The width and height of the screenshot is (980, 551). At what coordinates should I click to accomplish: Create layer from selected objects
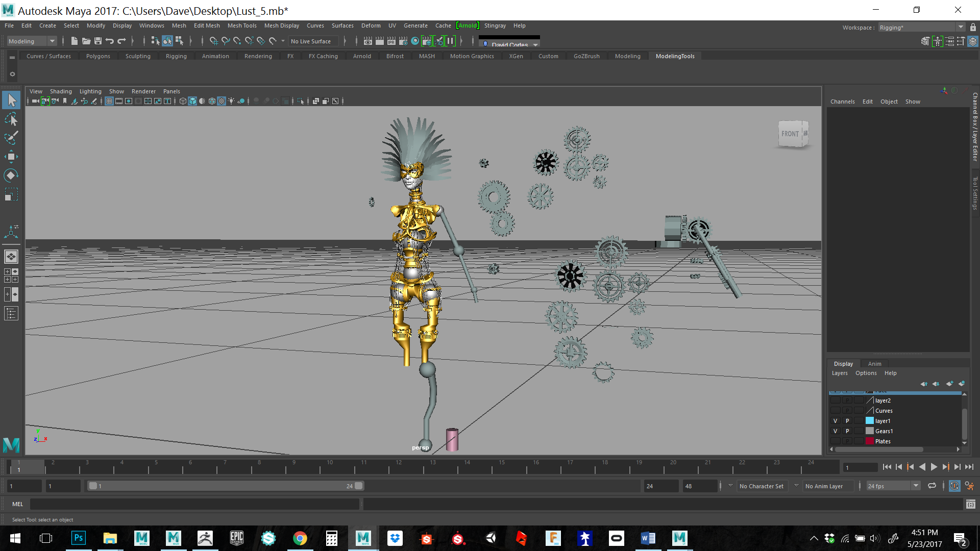tap(962, 384)
